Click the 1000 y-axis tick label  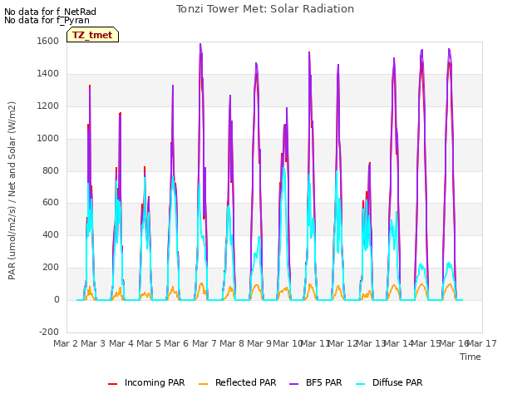[x=48, y=139]
